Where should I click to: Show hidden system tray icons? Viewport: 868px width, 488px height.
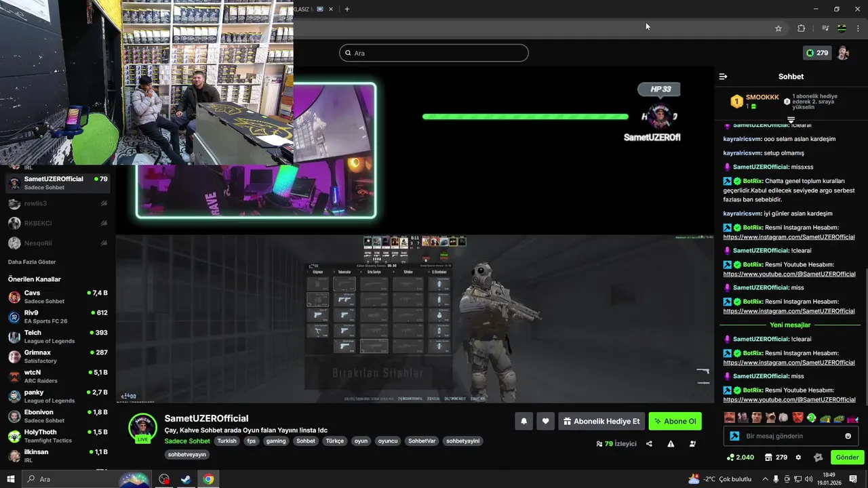(x=766, y=479)
